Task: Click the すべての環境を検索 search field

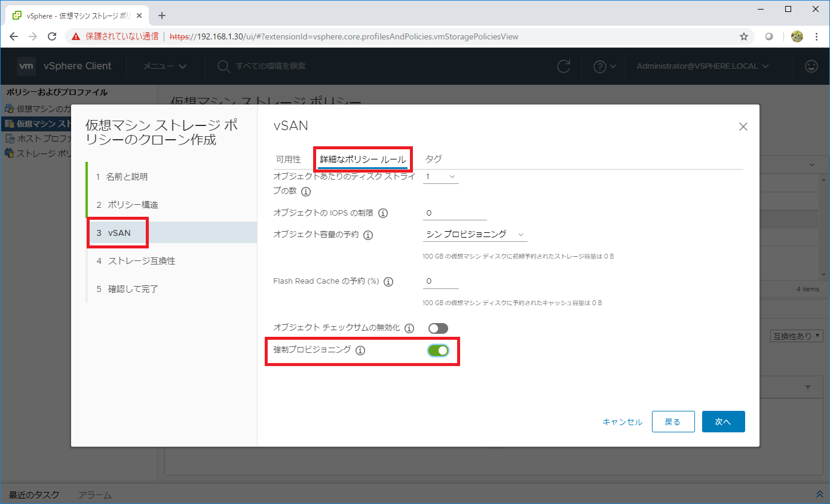Action: (x=271, y=66)
